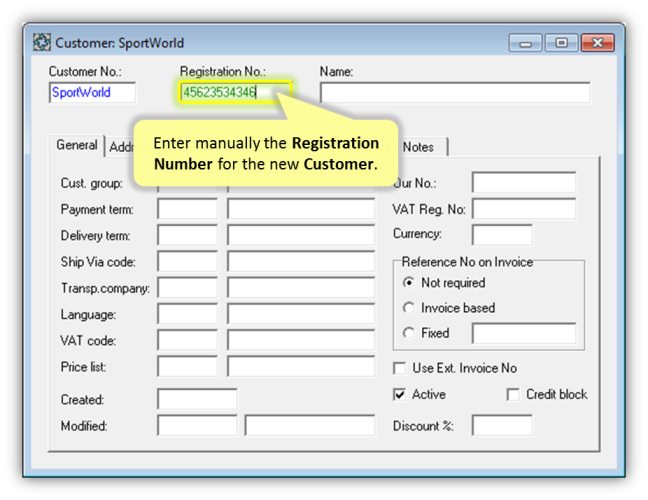This screenshot has height=500, width=648.
Task: Click the Reference No on Invoice group label
Action: [x=467, y=262]
